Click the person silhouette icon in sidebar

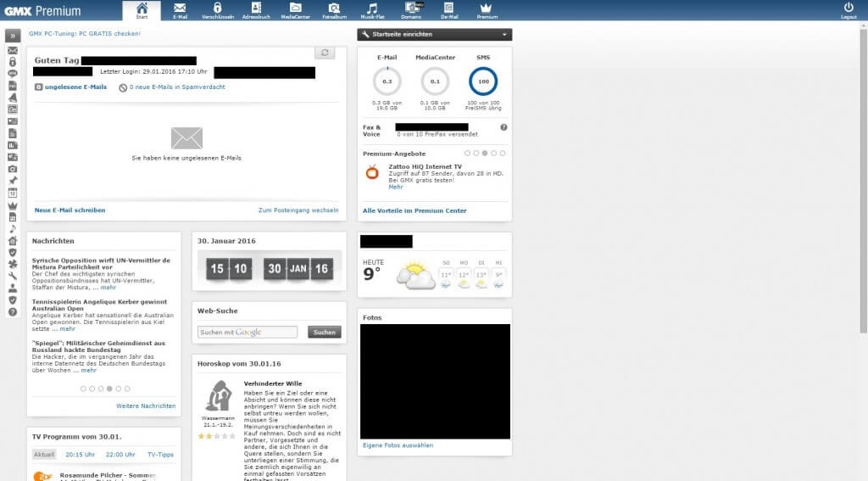12,288
